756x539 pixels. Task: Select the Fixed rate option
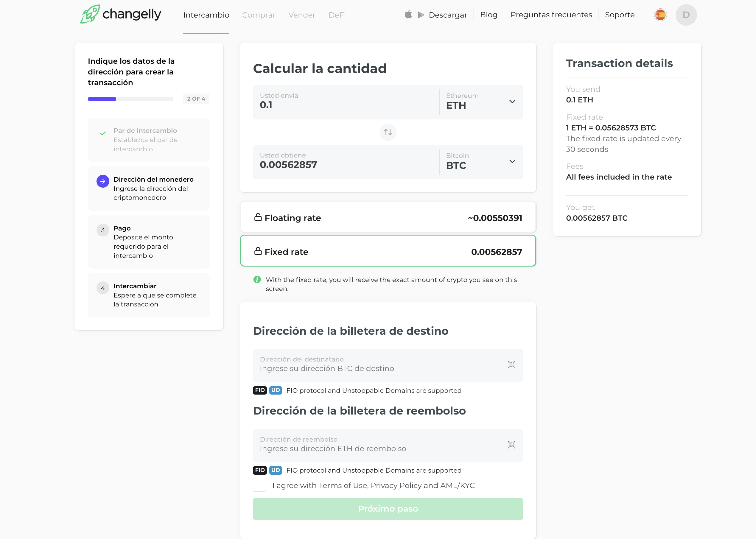(x=388, y=251)
